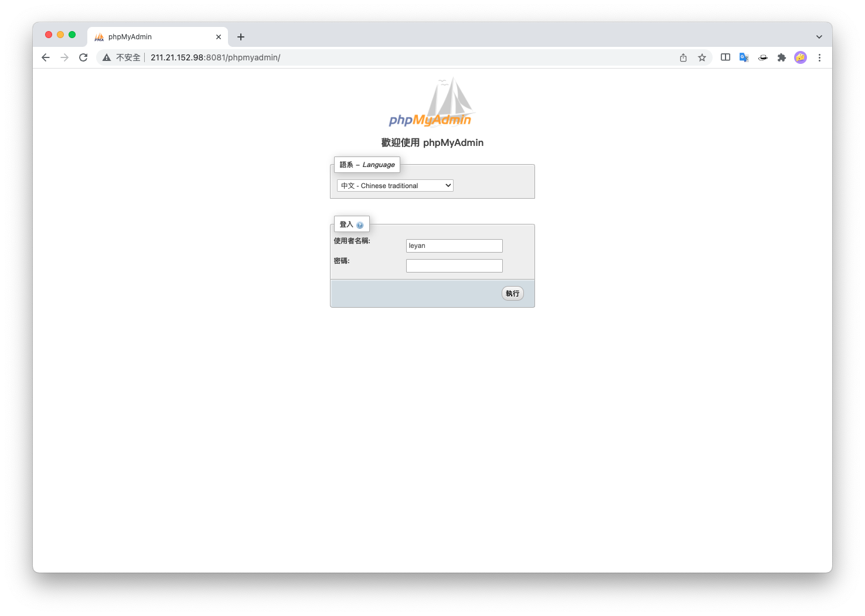Screen dimensions: 865x616
Task: Click the 語系 – Language legend
Action: point(367,165)
